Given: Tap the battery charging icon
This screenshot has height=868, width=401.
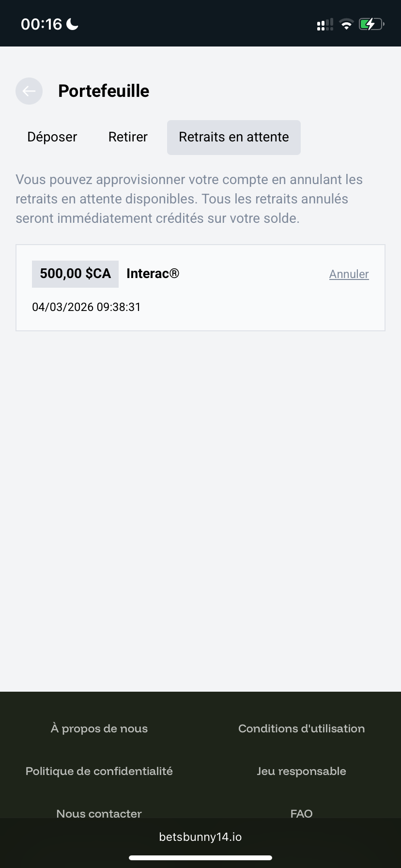Looking at the screenshot, I should 371,24.
